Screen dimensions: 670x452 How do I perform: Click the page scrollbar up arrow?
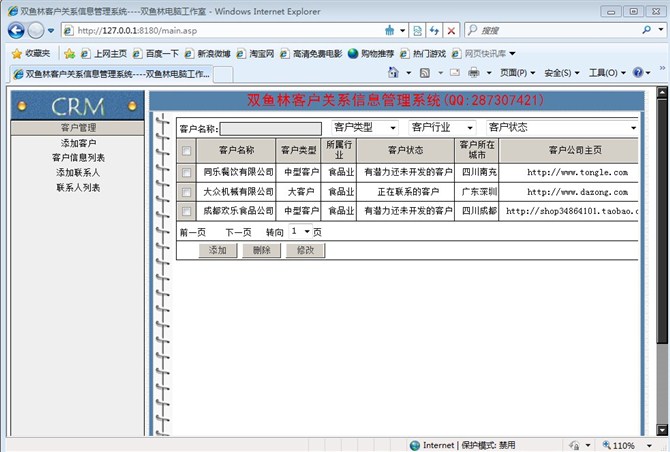click(x=662, y=92)
